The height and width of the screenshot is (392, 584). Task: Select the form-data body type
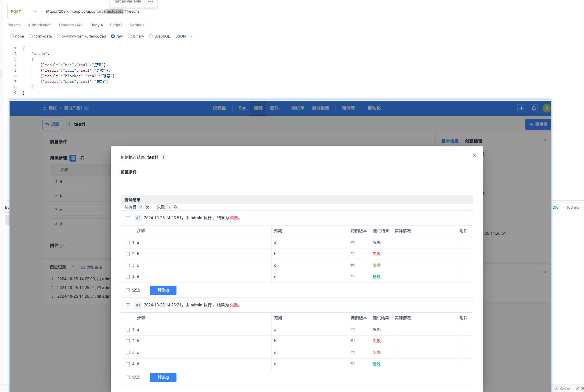point(31,36)
